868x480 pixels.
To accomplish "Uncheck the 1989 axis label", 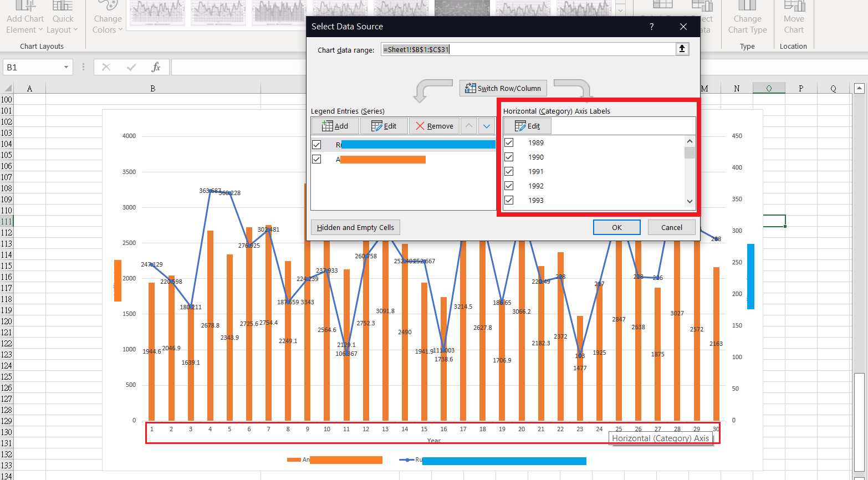I will point(509,142).
